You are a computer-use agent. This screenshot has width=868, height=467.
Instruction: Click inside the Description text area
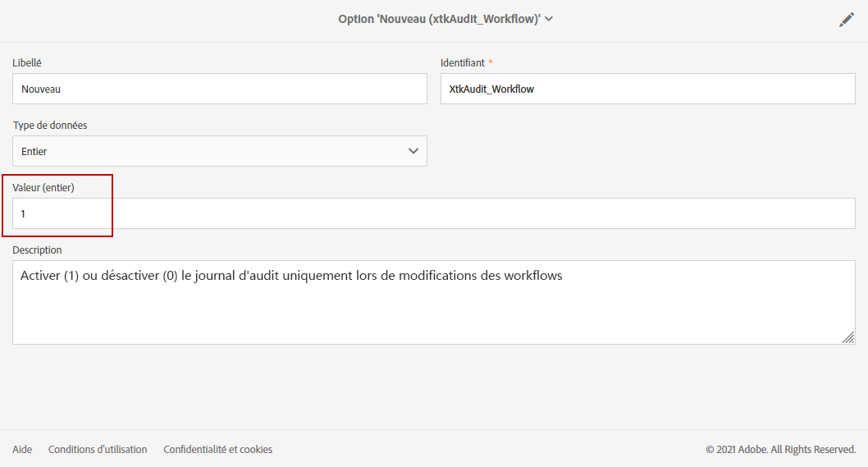coord(434,304)
